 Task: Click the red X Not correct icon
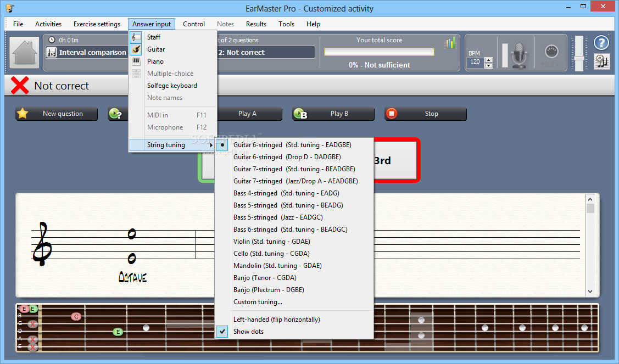[20, 85]
